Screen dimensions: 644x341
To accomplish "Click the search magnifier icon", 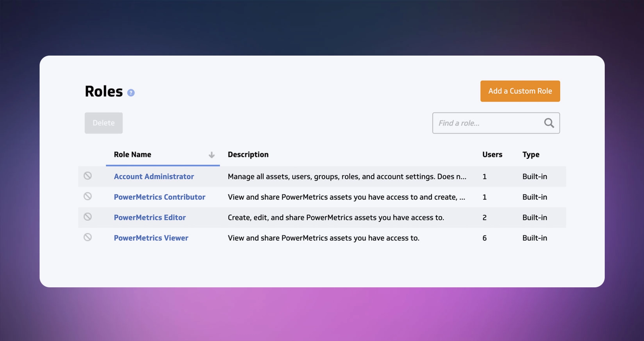I will coord(549,123).
